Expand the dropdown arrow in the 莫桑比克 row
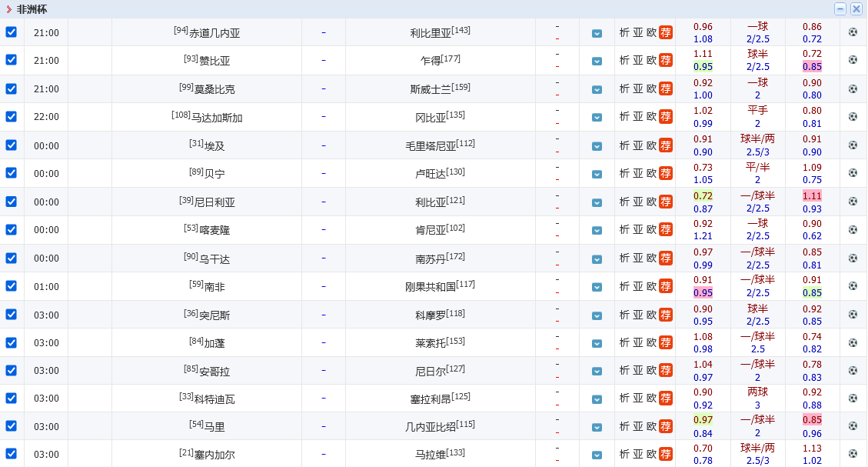Screen dimensions: 868x467 coord(597,89)
